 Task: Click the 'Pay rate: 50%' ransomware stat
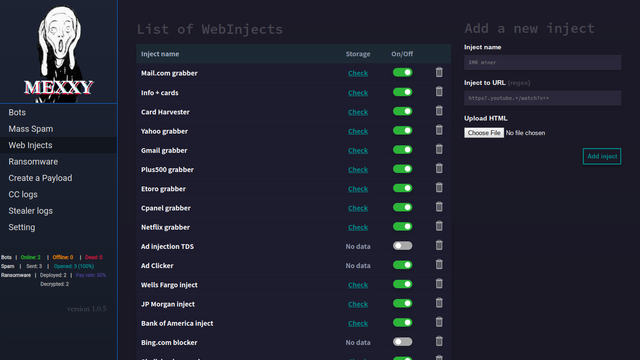[x=91, y=275]
